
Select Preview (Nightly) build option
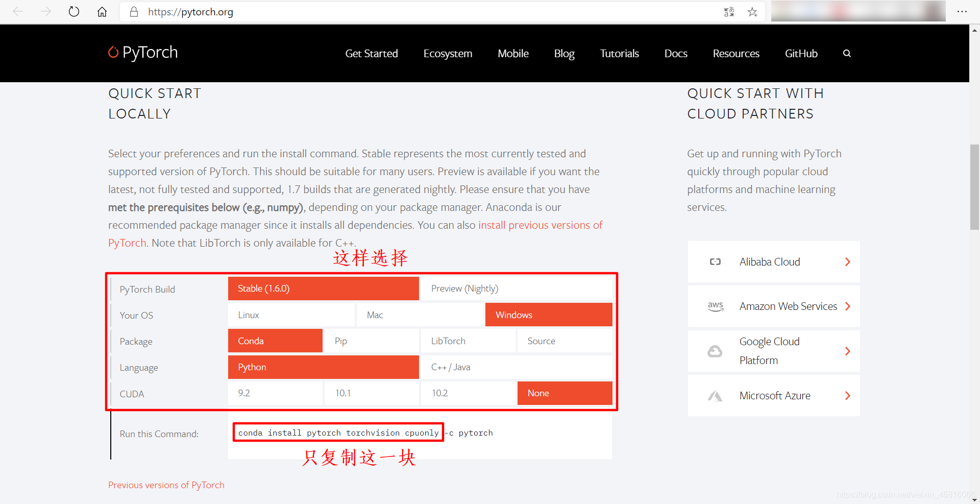point(516,289)
